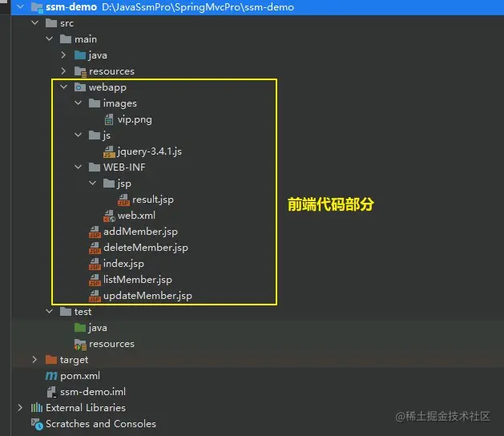Click the main resources folder icon
504x436 pixels.
click(80, 71)
